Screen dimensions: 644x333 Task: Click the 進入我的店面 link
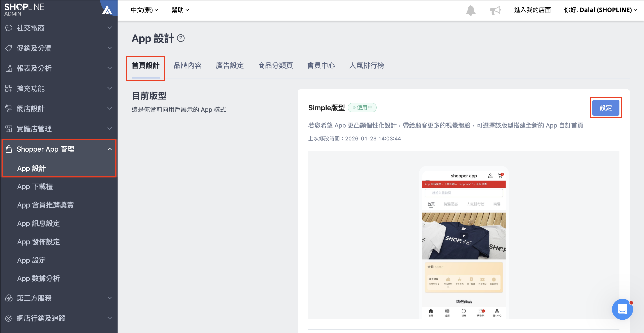(x=533, y=10)
